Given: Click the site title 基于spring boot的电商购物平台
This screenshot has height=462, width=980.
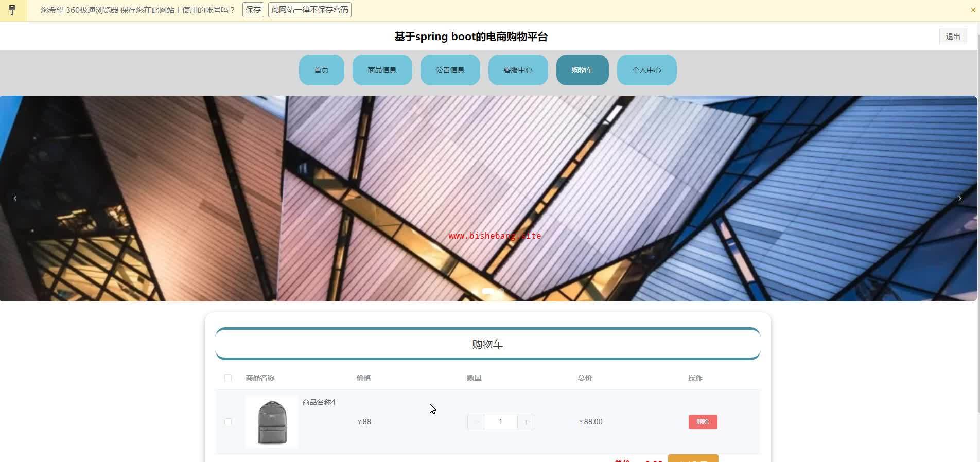Looking at the screenshot, I should (471, 37).
